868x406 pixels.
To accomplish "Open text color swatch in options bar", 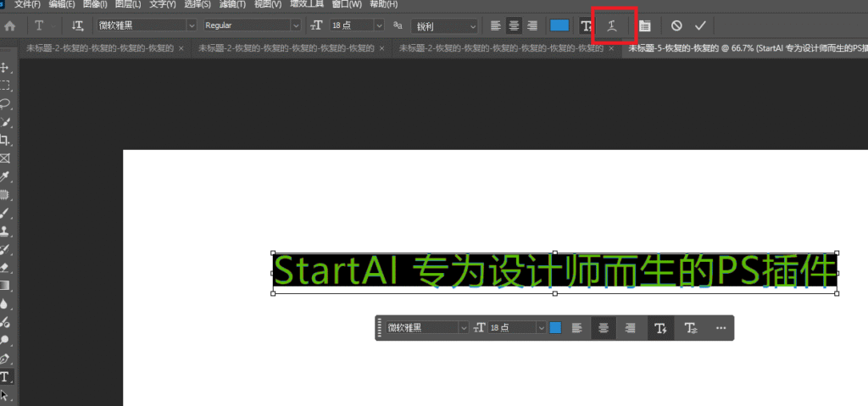I will [x=559, y=25].
